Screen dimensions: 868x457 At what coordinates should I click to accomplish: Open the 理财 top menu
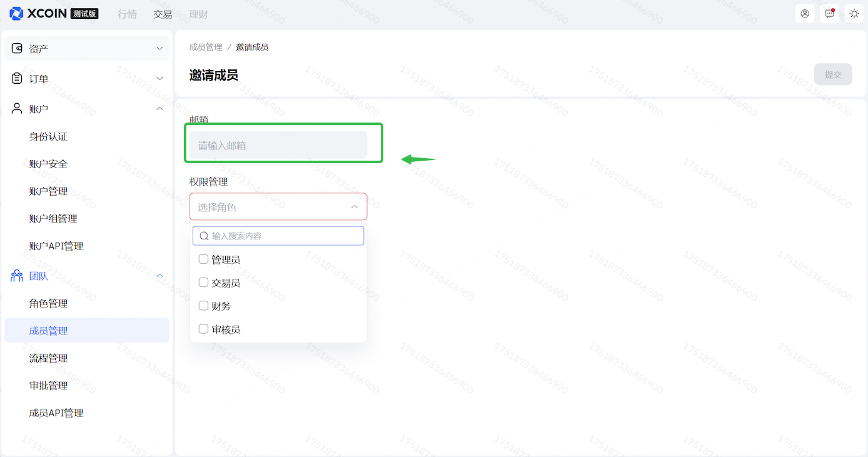click(x=198, y=14)
